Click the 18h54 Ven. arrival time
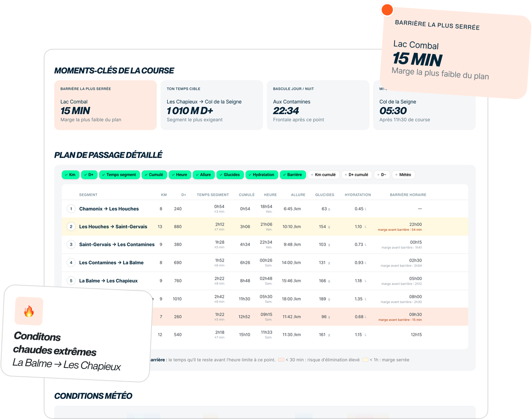 tap(266, 209)
